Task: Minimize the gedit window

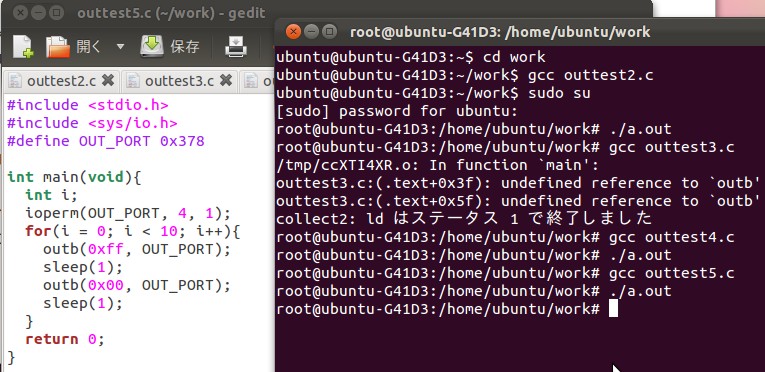Action: 38,13
